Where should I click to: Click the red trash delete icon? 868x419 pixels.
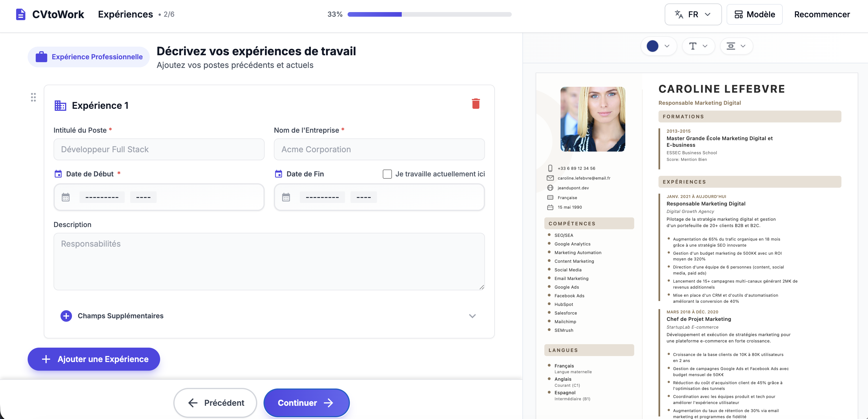[x=475, y=104]
